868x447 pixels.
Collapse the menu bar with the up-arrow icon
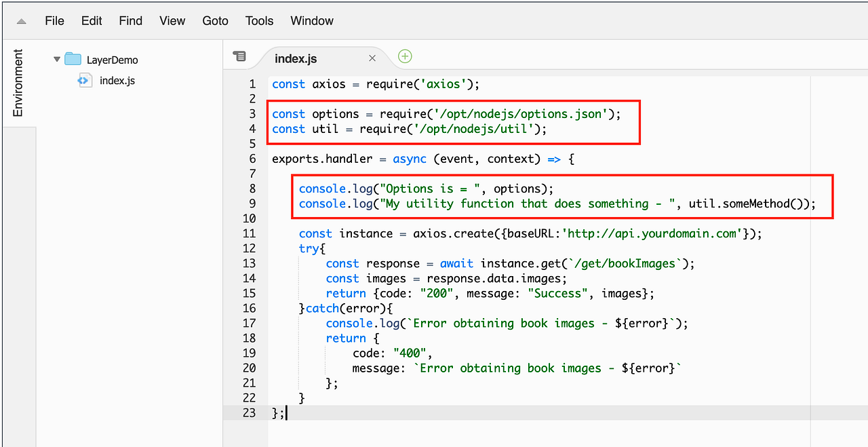pos(20,20)
